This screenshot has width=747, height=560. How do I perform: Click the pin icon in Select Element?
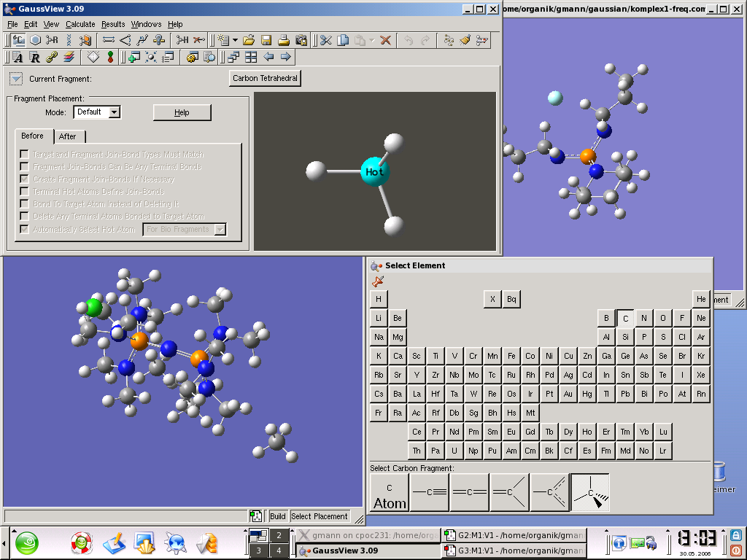click(x=378, y=281)
